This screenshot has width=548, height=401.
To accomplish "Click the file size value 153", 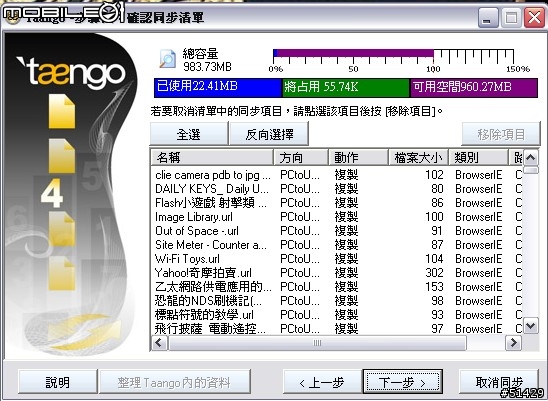I will 434,287.
